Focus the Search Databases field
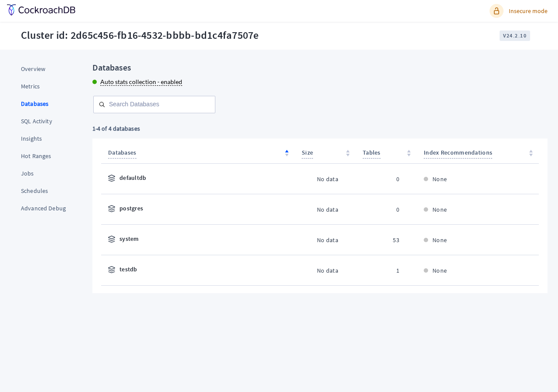The width and height of the screenshot is (558, 392). coord(154,105)
